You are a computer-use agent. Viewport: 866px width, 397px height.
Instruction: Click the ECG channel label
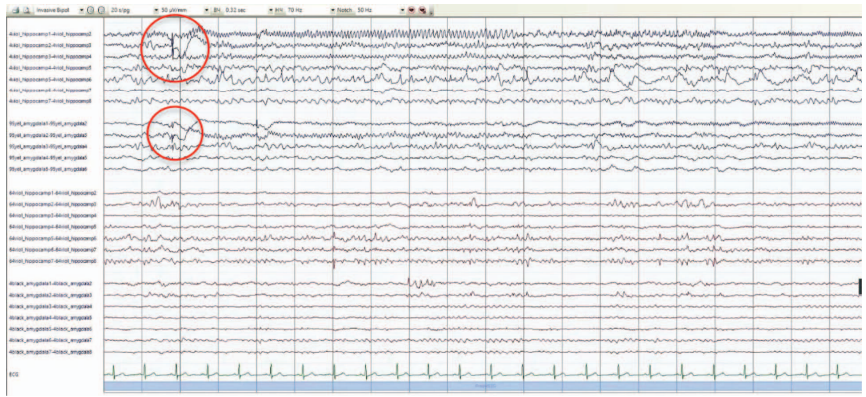(12, 374)
